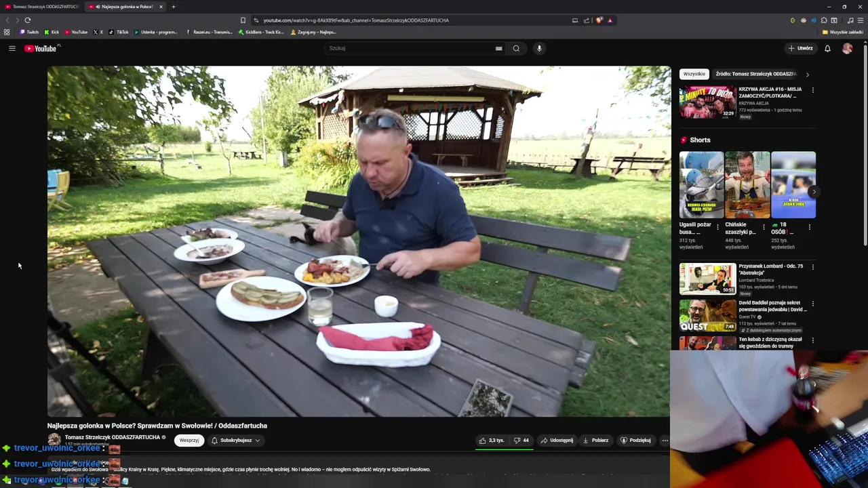Open browser extensions puzzle icon
The width and height of the screenshot is (868, 488).
[825, 20]
